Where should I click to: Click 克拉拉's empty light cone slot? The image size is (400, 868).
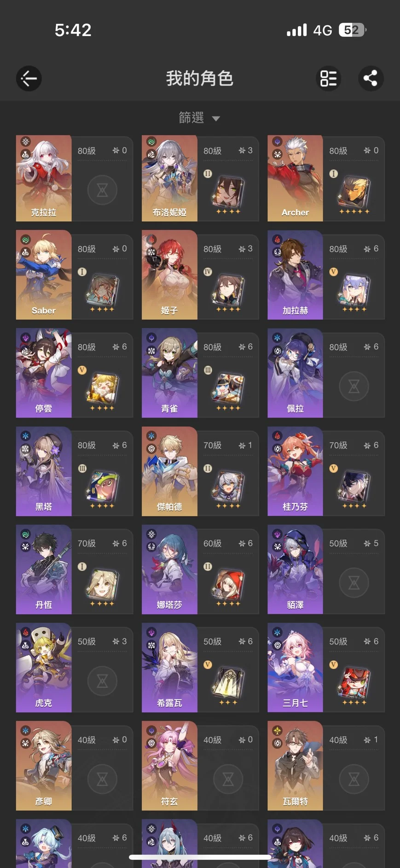coord(102,190)
